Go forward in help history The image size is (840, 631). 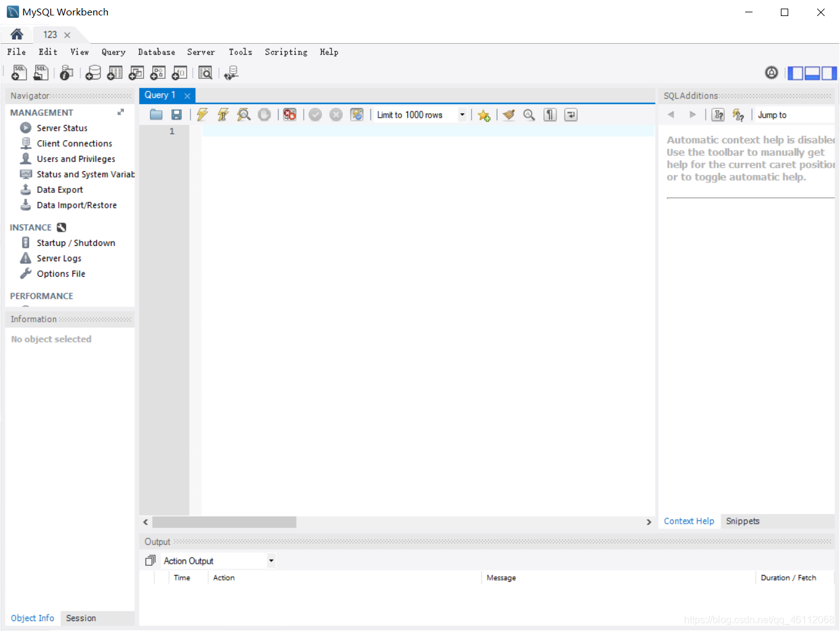tap(693, 115)
